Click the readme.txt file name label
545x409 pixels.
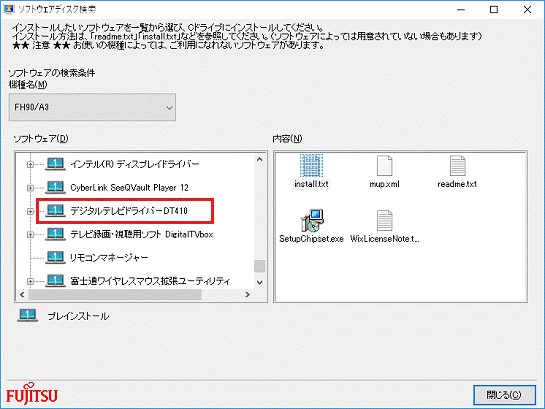pos(457,184)
